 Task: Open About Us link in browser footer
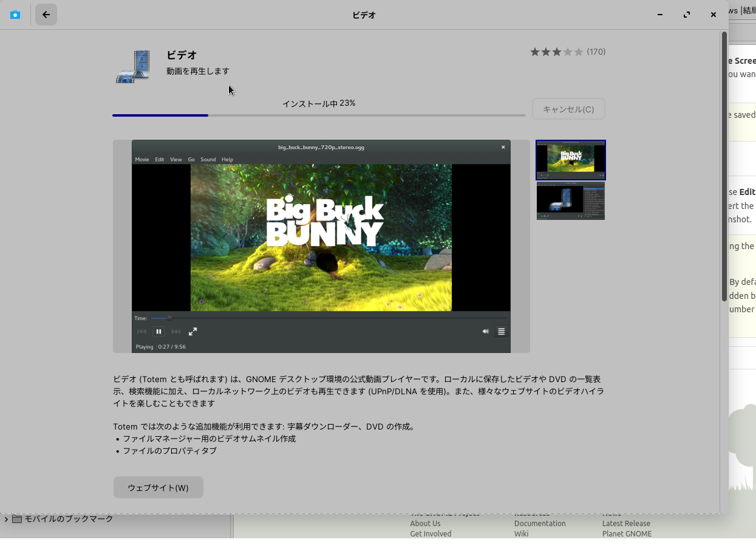(425, 523)
